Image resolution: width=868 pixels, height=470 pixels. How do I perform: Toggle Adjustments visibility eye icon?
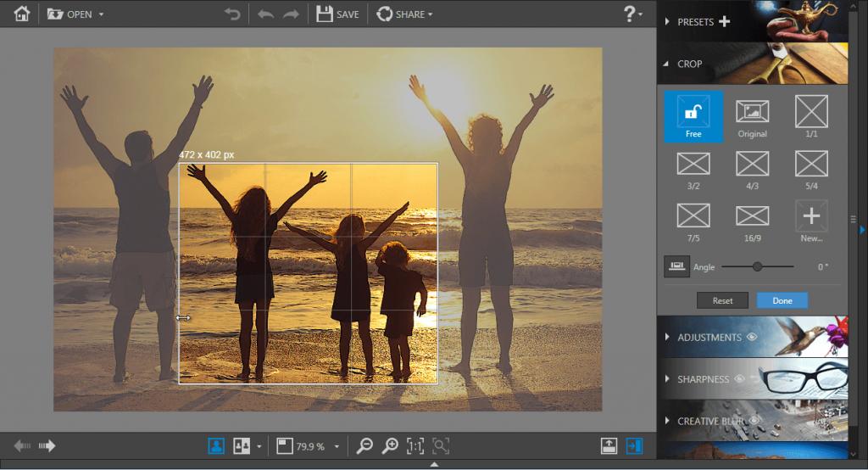752,338
